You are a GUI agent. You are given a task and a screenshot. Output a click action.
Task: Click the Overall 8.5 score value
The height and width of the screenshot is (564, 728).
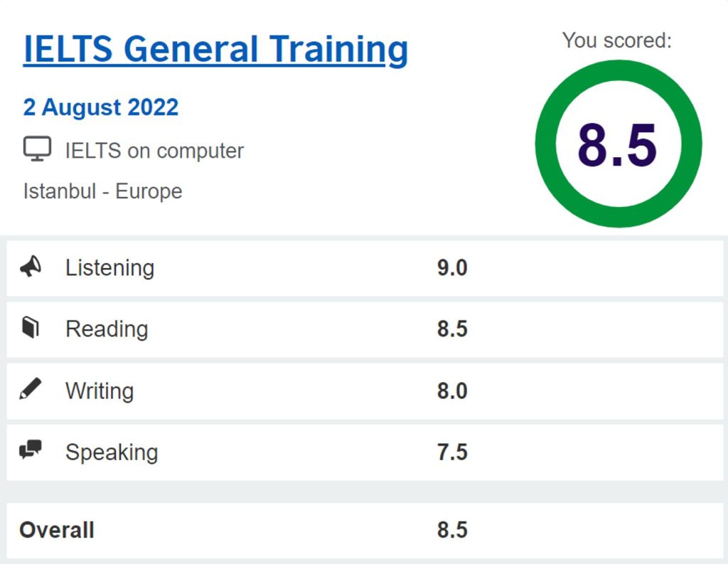coord(452,530)
